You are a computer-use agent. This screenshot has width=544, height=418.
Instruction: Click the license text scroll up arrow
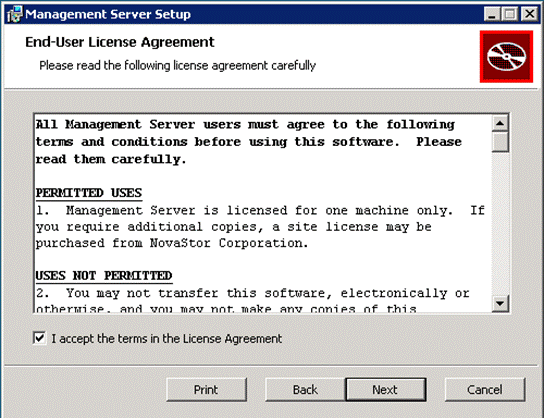click(500, 123)
